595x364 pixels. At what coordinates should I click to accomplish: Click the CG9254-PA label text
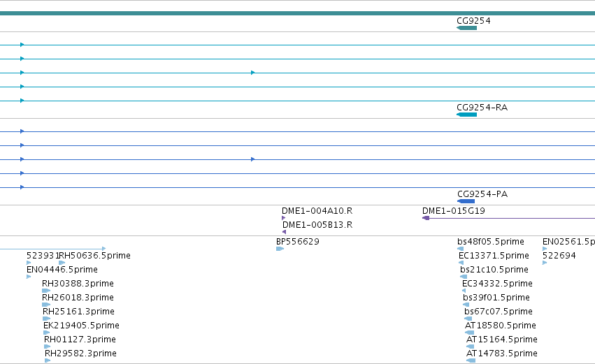point(482,194)
